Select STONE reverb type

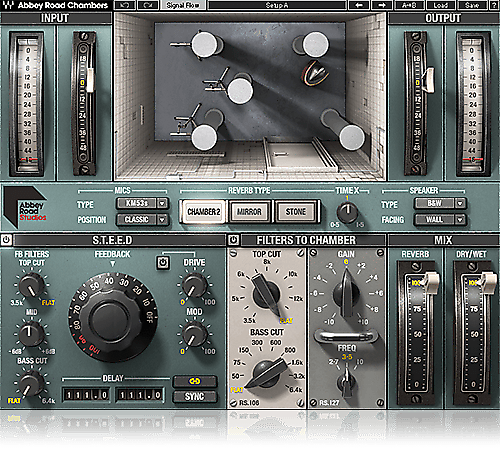click(296, 212)
